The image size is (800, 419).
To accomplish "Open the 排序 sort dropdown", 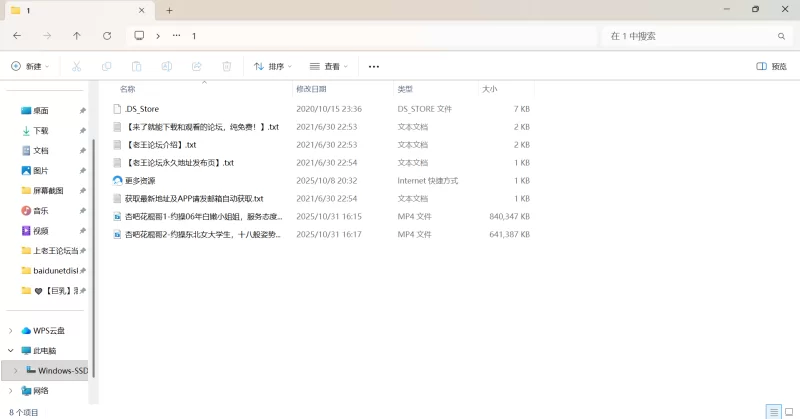I will (x=273, y=66).
